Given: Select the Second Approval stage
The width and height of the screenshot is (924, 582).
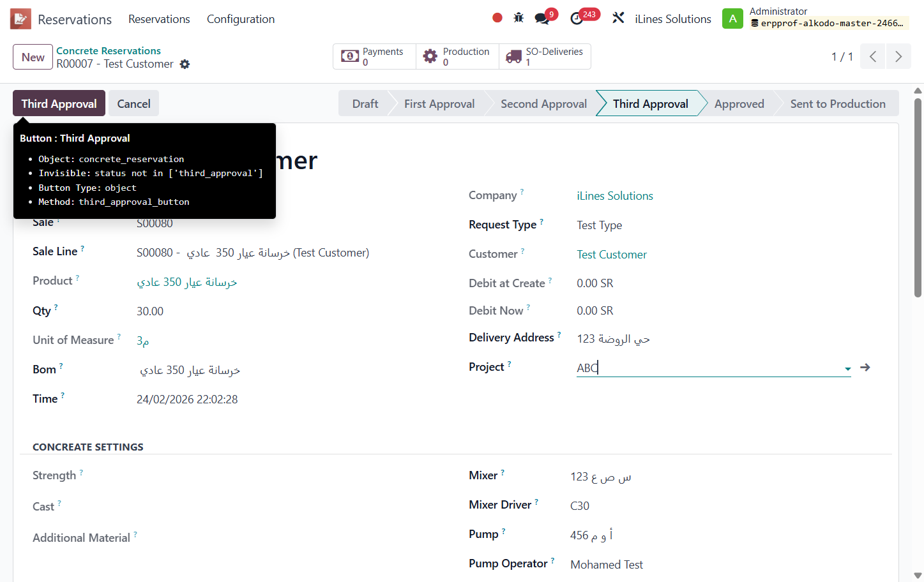Looking at the screenshot, I should click(543, 103).
